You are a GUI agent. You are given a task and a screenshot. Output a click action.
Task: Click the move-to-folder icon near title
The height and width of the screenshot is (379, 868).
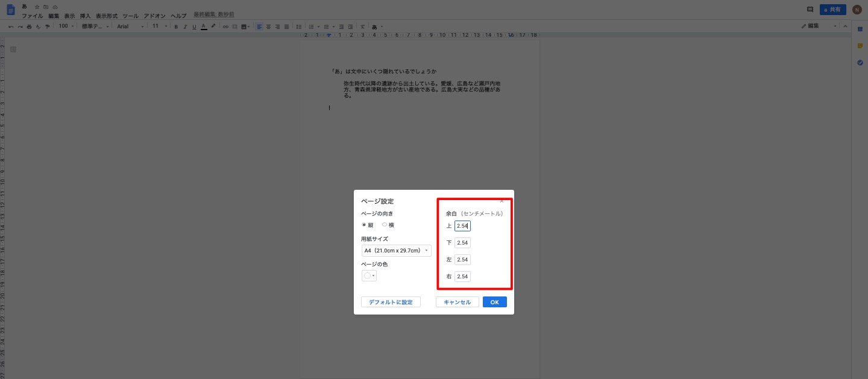click(x=46, y=7)
